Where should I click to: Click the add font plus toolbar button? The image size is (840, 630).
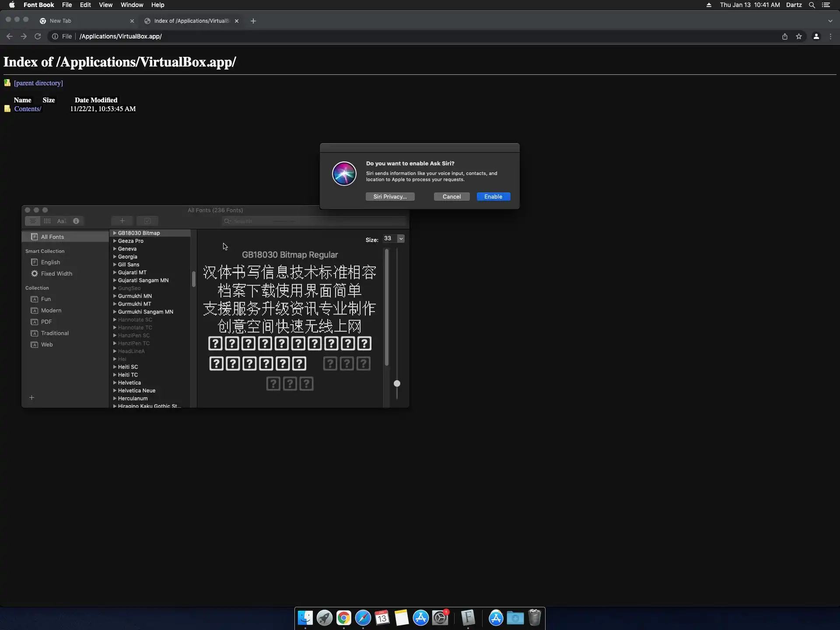coord(122,221)
